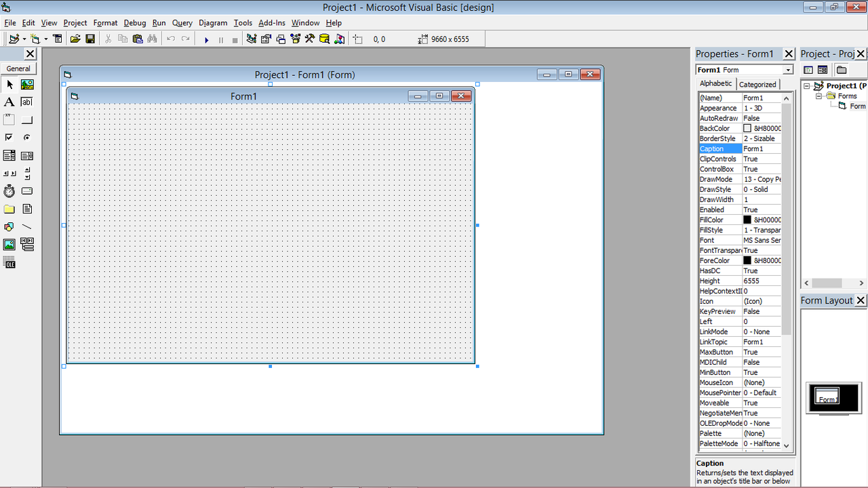Viewport: 868px width, 488px height.
Task: Choose the OLE container control
Action: tap(9, 263)
